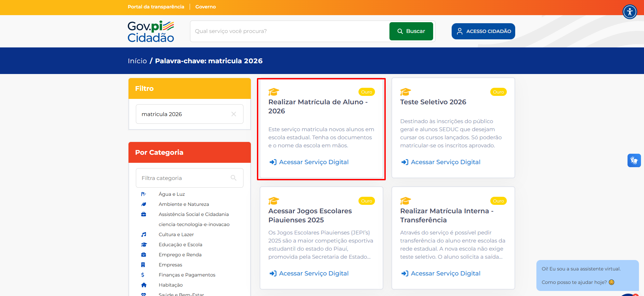
Task: Open the virtual assistant chat bubble
Action: pyautogui.click(x=587, y=275)
